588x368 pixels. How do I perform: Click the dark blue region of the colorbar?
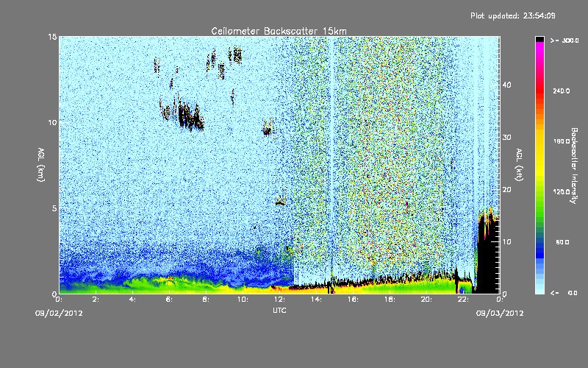pos(539,250)
